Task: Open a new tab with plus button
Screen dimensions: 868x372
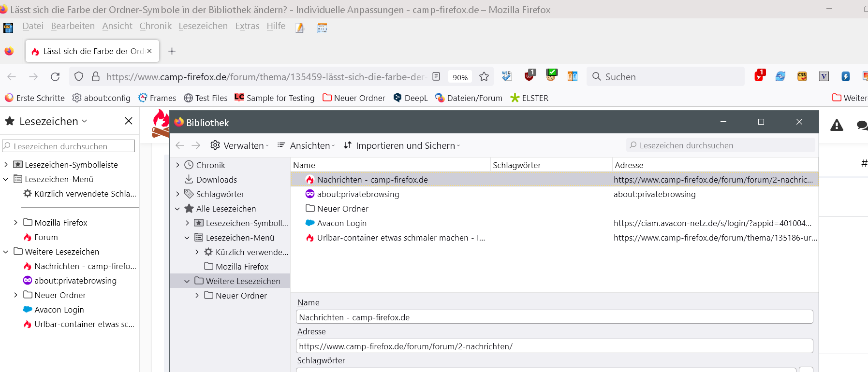Action: pyautogui.click(x=172, y=51)
